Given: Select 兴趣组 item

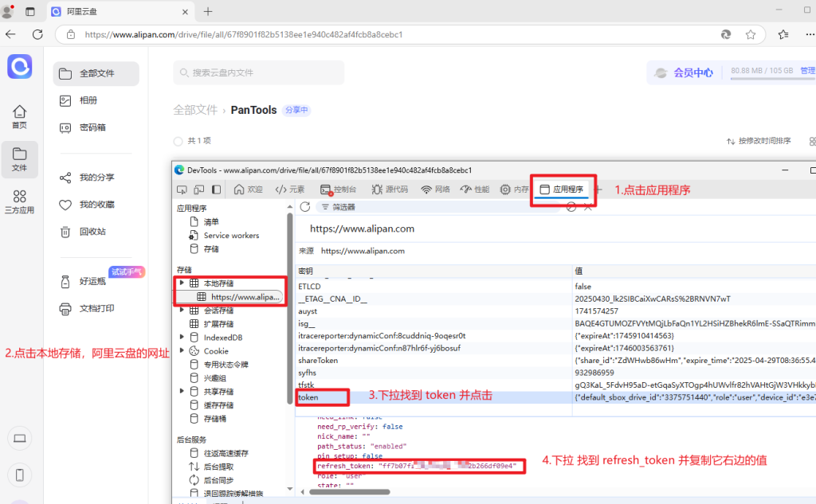Looking at the screenshot, I should (208, 378).
